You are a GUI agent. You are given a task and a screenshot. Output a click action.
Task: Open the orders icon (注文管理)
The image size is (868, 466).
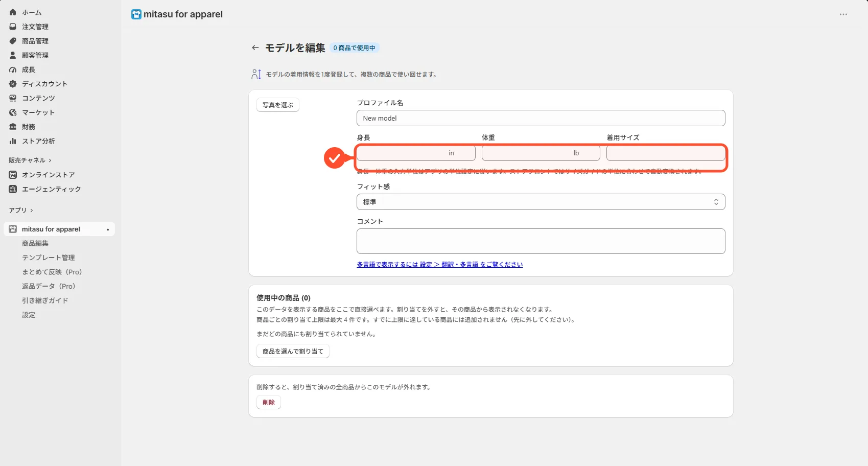point(13,27)
